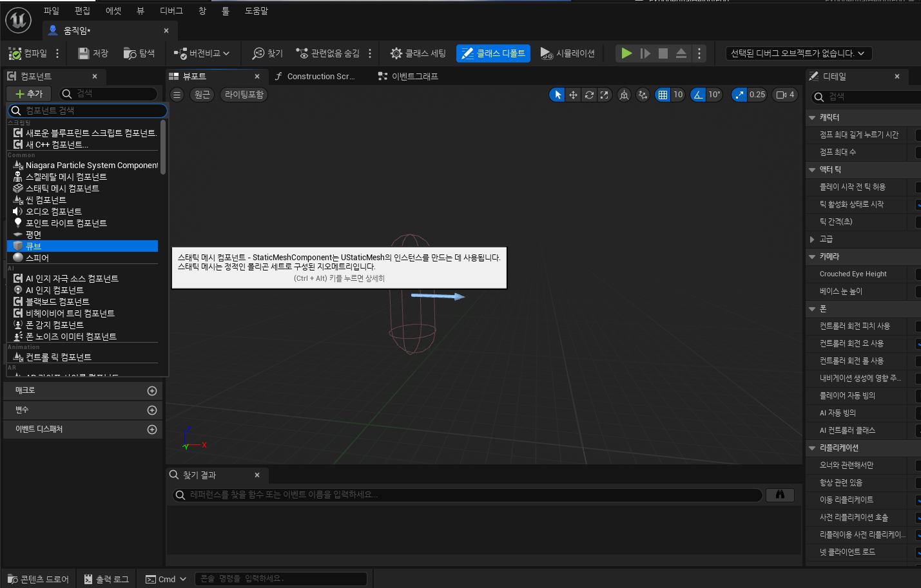Click the find-in-blueprints binoculars icon
The width and height of the screenshot is (921, 588).
(780, 495)
